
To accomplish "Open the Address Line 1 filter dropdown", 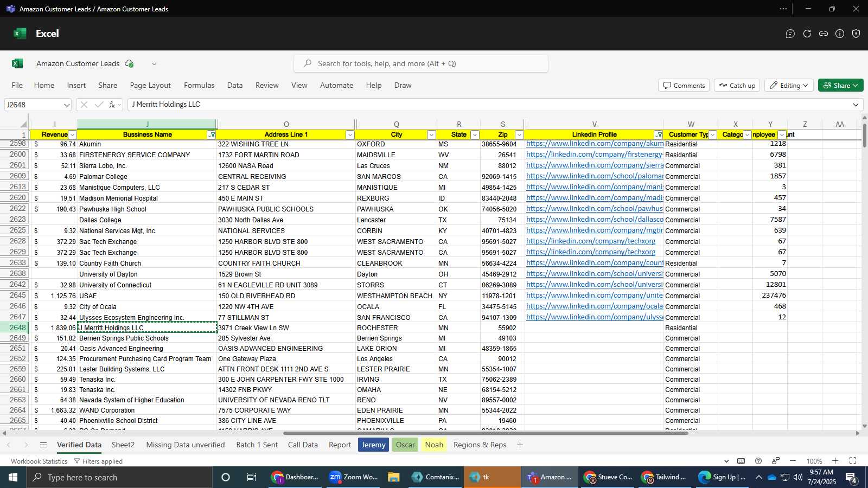I will [350, 134].
